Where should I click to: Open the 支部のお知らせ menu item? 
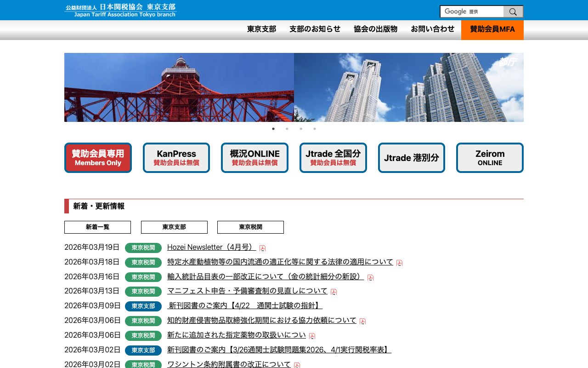(315, 29)
